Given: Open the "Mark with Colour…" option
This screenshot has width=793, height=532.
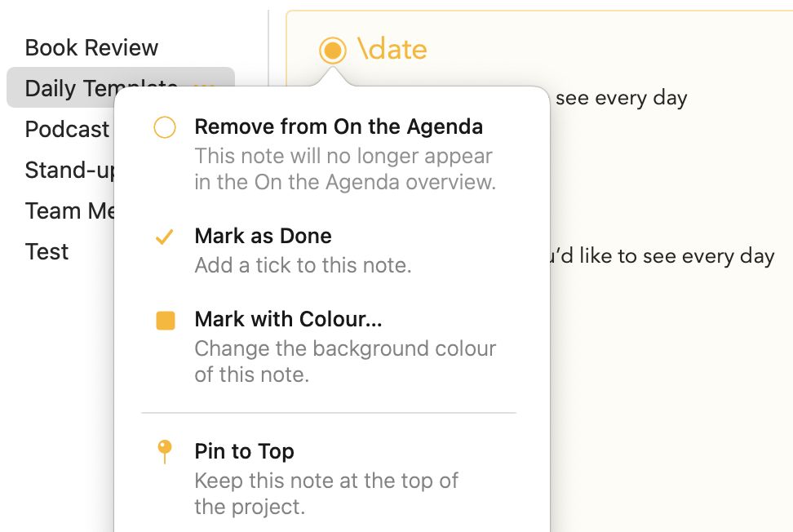Looking at the screenshot, I should point(288,319).
